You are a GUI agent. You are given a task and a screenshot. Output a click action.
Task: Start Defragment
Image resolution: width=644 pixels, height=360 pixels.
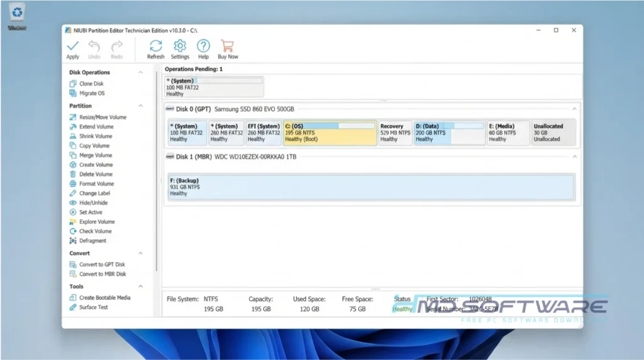coord(88,240)
